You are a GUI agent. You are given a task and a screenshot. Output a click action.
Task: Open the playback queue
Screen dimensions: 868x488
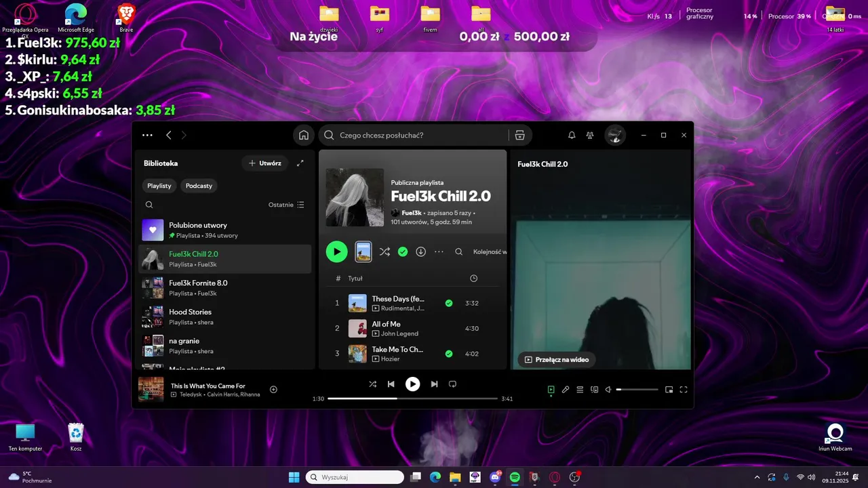pos(580,390)
